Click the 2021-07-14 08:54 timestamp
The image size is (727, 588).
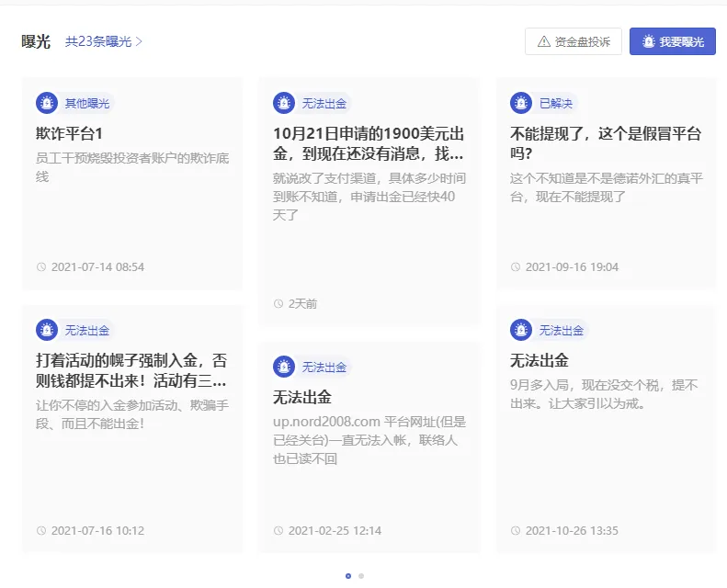click(97, 266)
